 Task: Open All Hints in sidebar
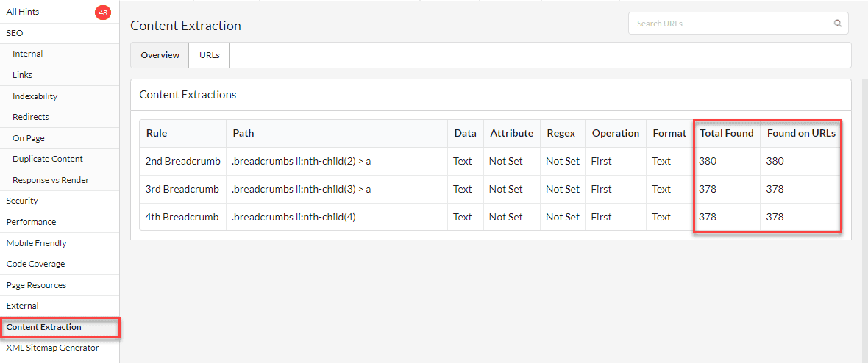click(23, 12)
